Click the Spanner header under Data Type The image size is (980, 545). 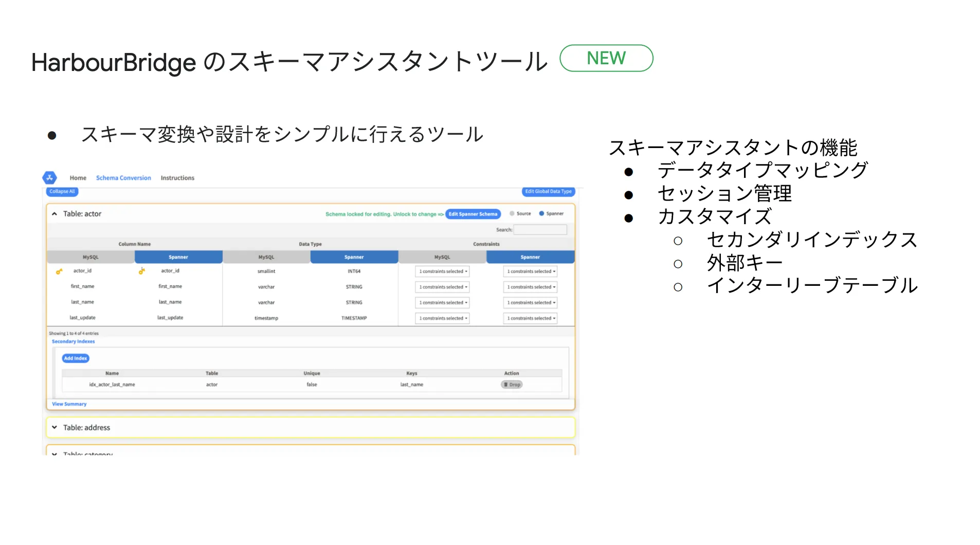(354, 257)
